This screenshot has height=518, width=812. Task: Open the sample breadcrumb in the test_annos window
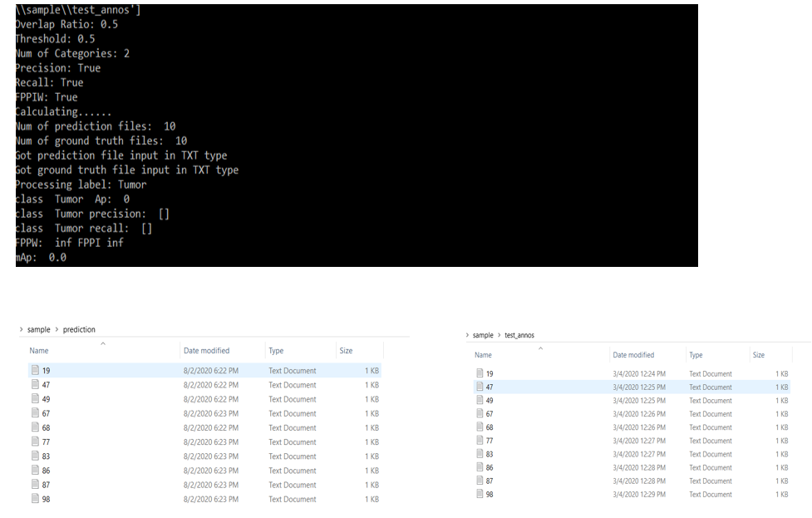coord(481,334)
